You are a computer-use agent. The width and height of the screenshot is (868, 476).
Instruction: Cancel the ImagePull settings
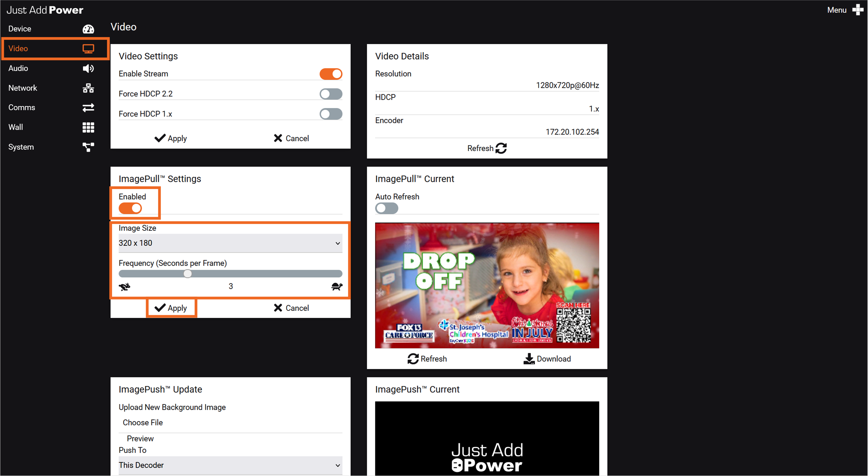[x=291, y=308]
